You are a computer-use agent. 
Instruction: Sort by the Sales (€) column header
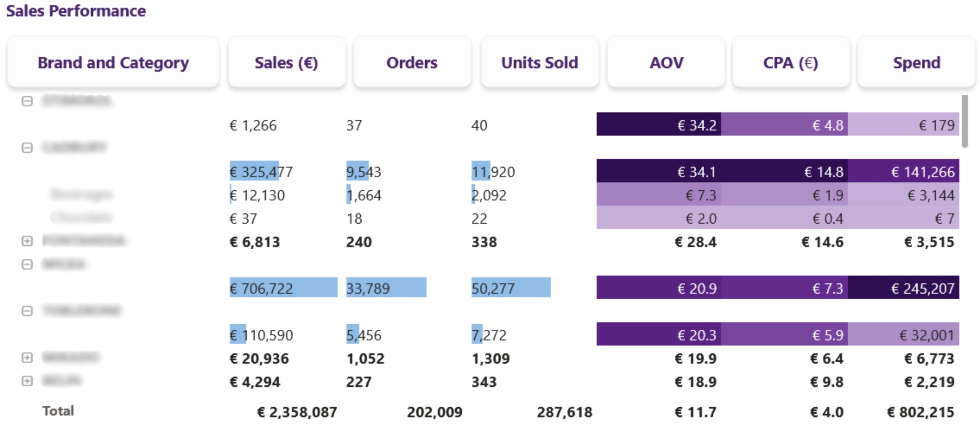287,62
